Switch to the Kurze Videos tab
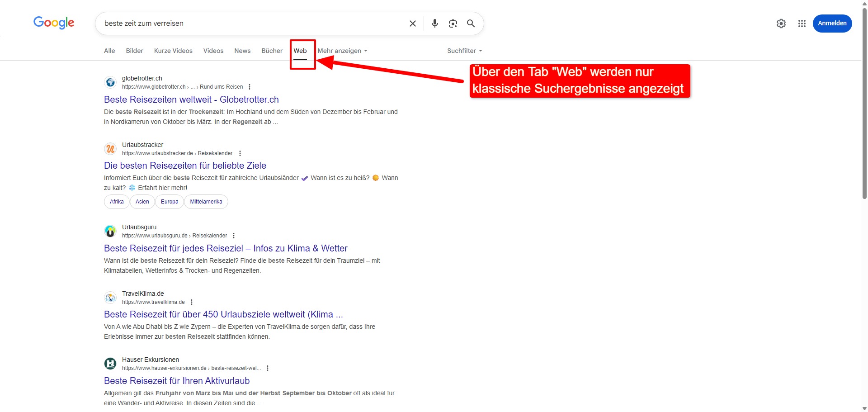Screen dimensions: 868x412 click(173, 51)
